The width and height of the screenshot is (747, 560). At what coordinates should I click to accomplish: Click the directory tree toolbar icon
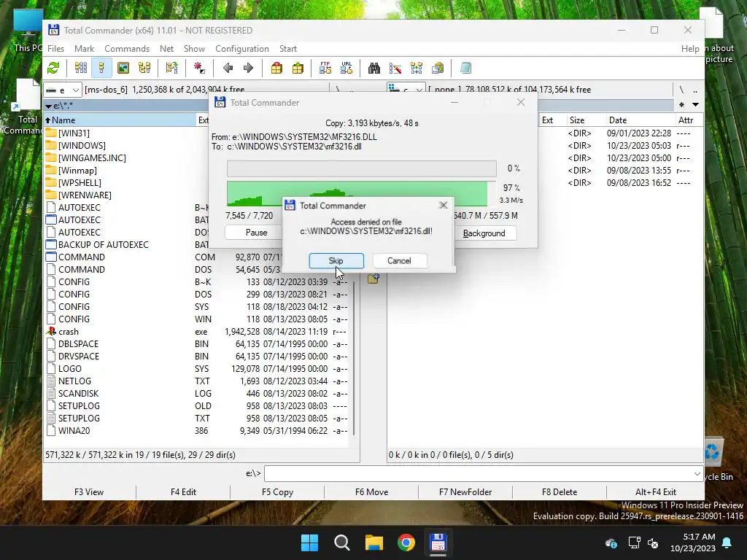pos(144,68)
